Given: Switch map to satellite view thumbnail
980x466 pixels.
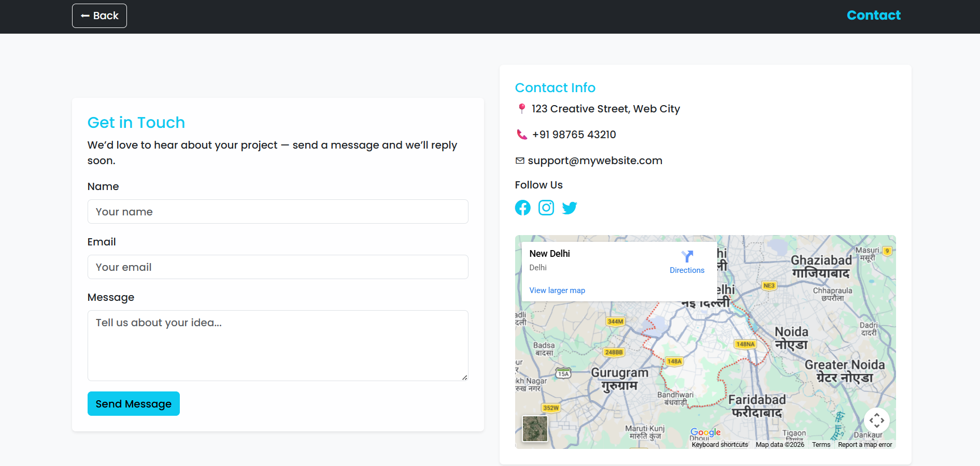Looking at the screenshot, I should click(x=535, y=429).
